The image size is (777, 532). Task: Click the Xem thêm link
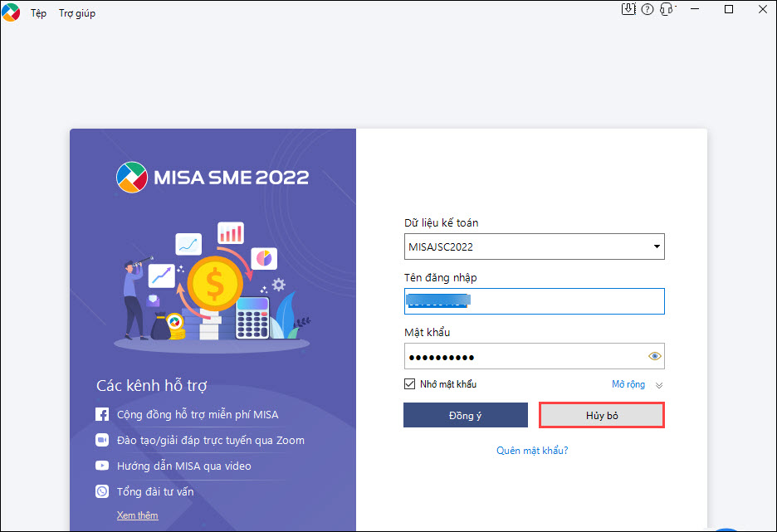[x=137, y=515]
